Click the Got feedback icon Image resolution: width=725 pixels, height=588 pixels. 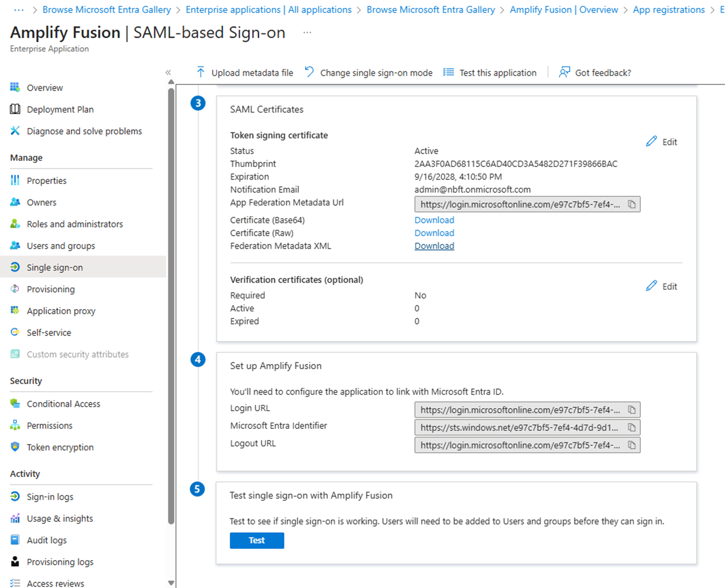[564, 72]
